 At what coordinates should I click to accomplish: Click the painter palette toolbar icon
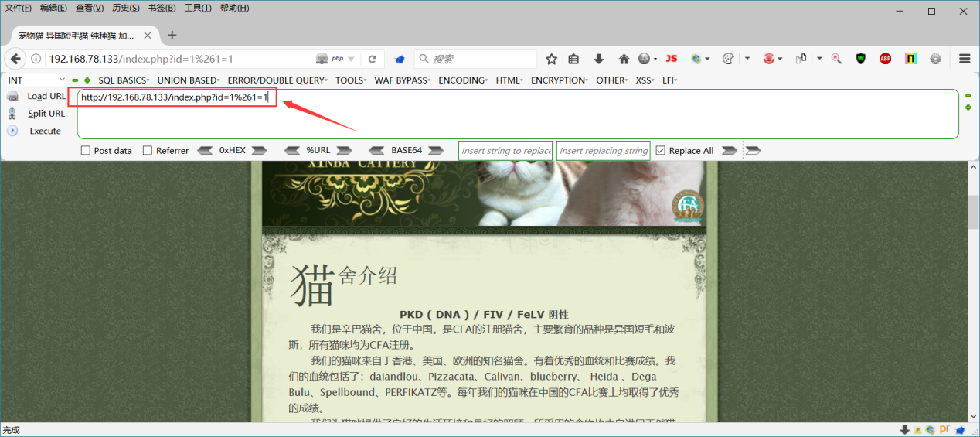tap(727, 59)
